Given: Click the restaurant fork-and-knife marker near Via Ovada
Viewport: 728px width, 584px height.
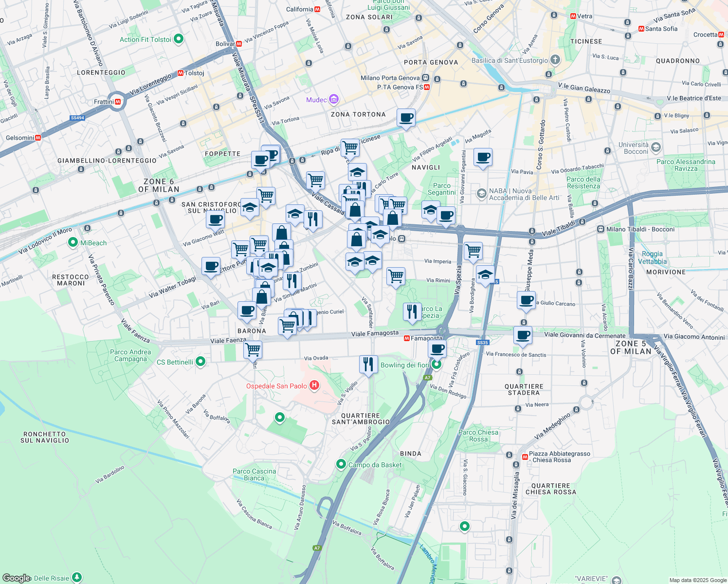Looking at the screenshot, I should pyautogui.click(x=368, y=365).
